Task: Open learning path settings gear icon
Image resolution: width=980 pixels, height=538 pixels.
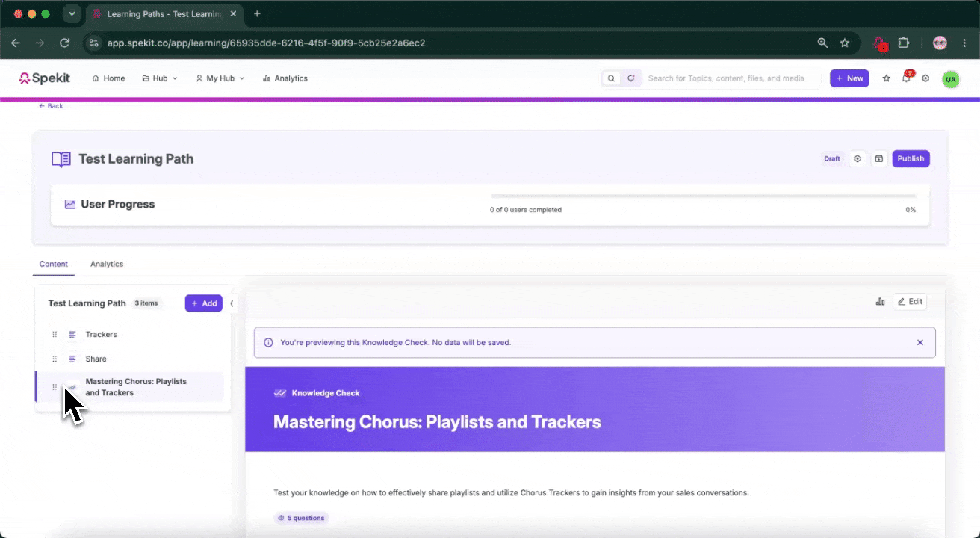Action: coord(857,158)
